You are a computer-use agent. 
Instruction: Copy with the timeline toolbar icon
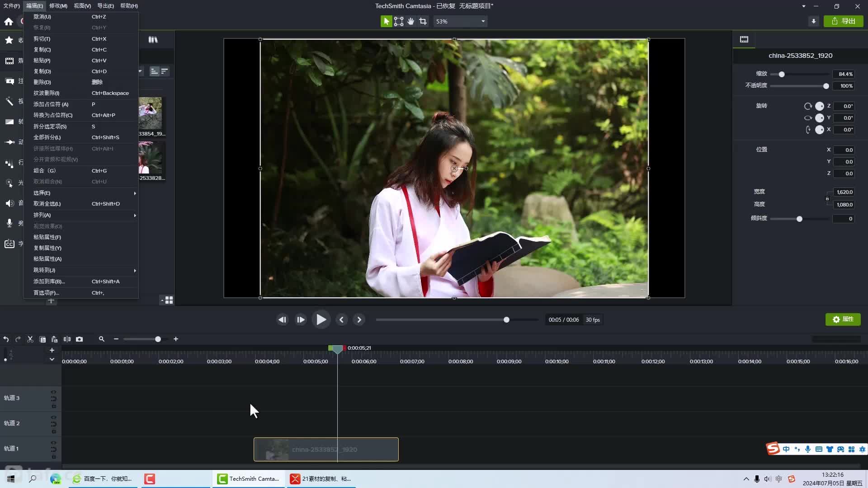pyautogui.click(x=42, y=339)
